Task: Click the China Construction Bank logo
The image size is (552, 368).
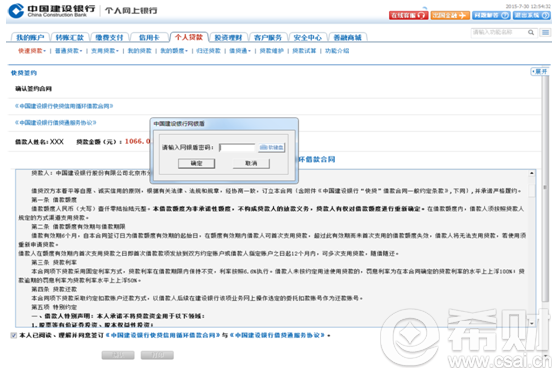Action: point(51,11)
